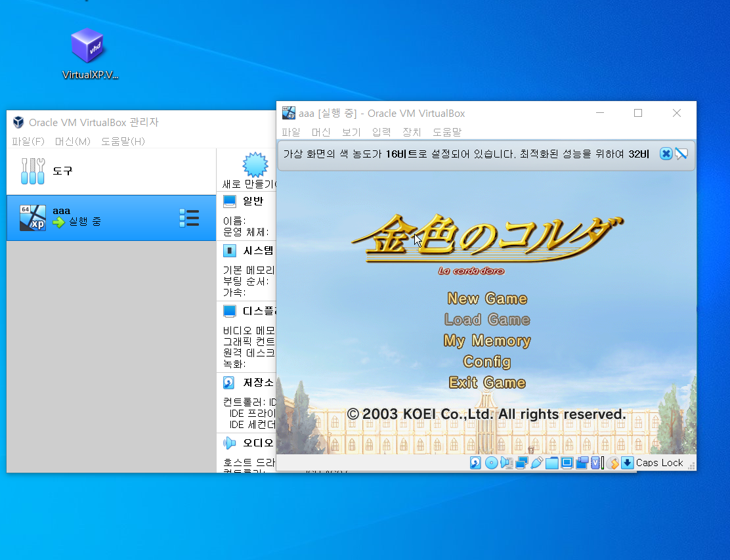Image resolution: width=730 pixels, height=560 pixels.
Task: Click the 새로 만들기 starburst icon
Action: coord(255,164)
